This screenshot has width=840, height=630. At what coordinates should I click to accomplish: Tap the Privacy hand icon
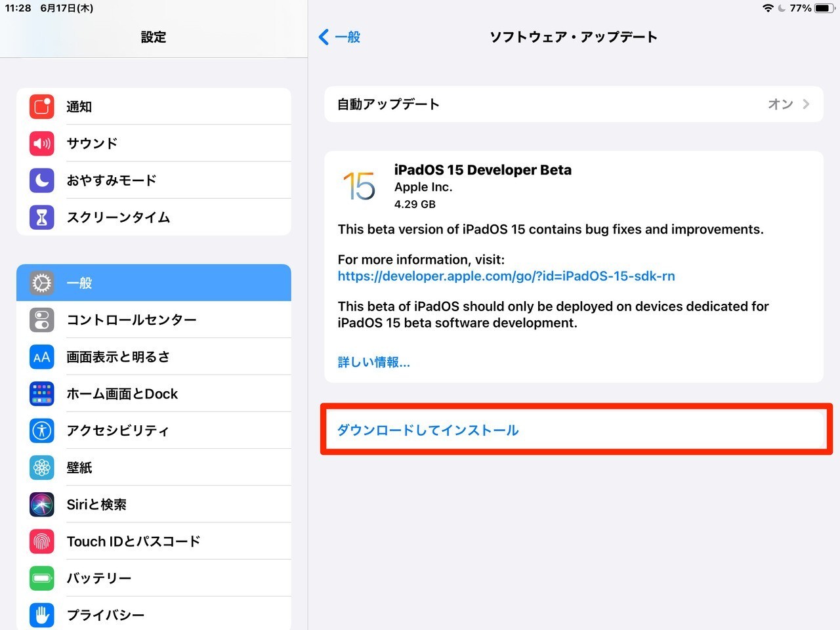[x=42, y=615]
